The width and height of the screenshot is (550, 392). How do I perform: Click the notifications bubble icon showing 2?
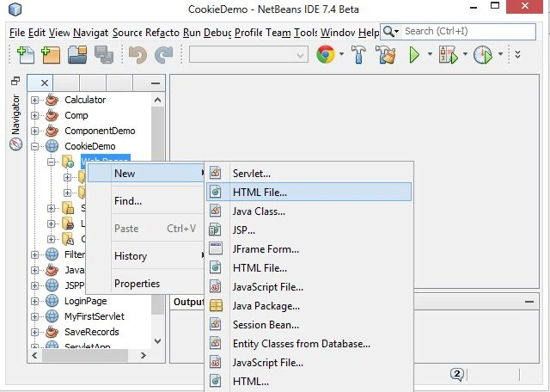coord(457,375)
